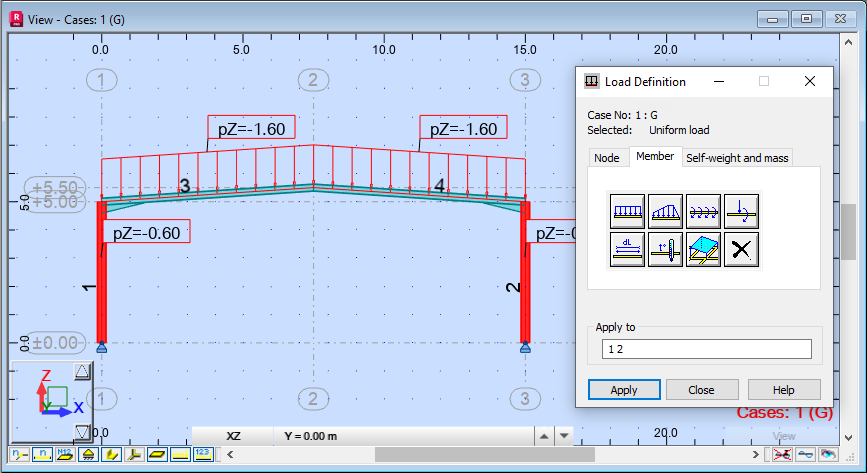The width and height of the screenshot is (867, 473).
Task: Click the crossed-out red icon at bottom right
Action: coord(782,455)
